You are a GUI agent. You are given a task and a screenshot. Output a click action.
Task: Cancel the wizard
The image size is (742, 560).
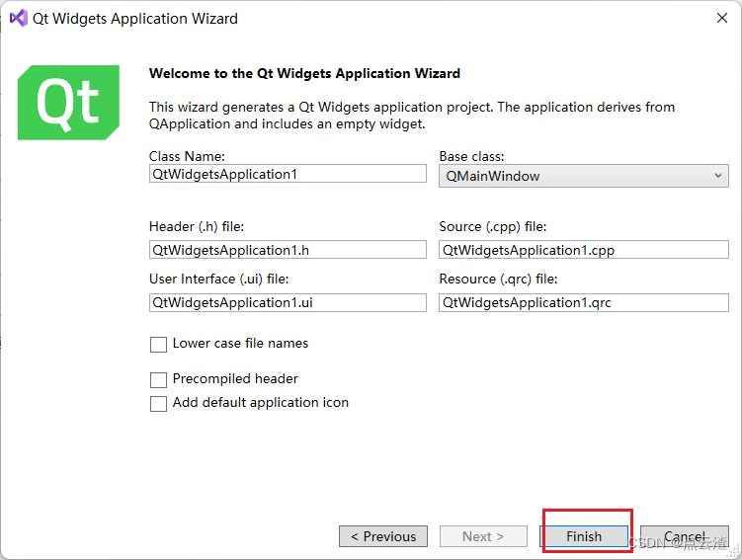pos(685,536)
